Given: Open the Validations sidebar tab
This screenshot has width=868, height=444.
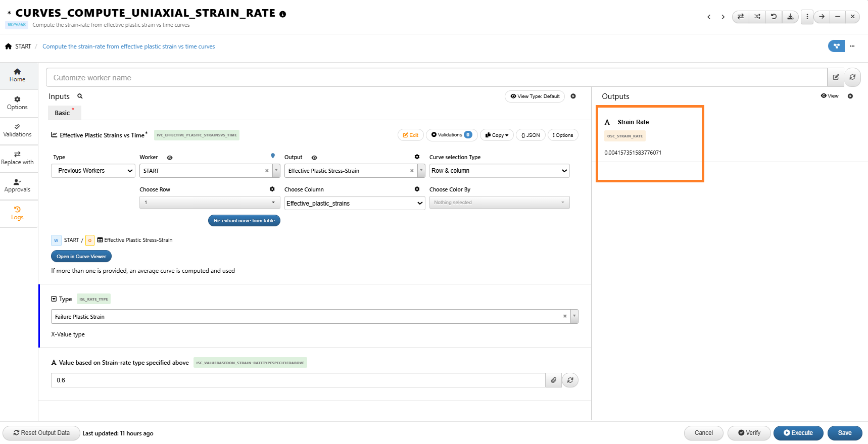Looking at the screenshot, I should point(18,130).
